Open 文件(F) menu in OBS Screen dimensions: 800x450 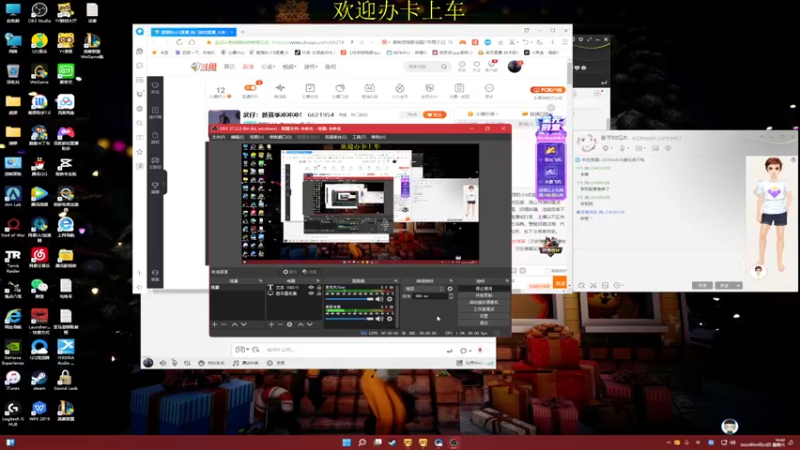coord(218,137)
